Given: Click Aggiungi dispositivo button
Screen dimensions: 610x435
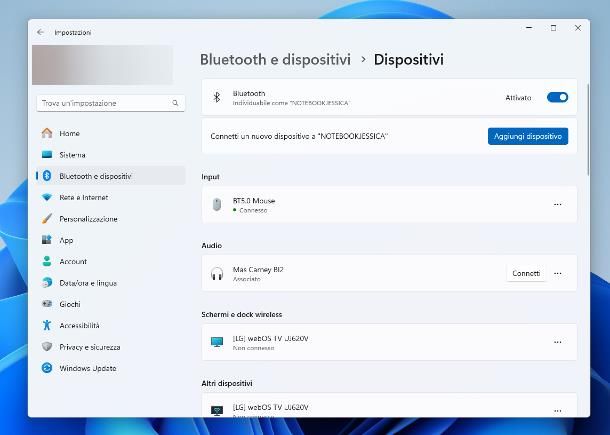Looking at the screenshot, I should [528, 136].
